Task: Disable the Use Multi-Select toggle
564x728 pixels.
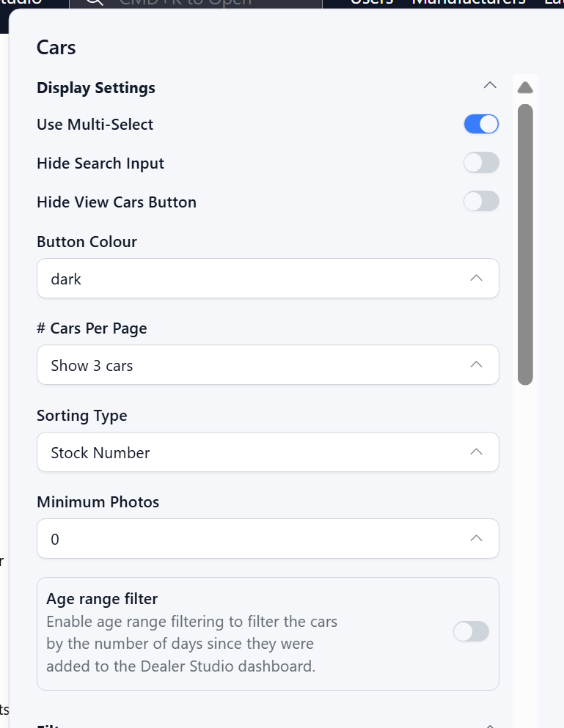Action: 481,124
